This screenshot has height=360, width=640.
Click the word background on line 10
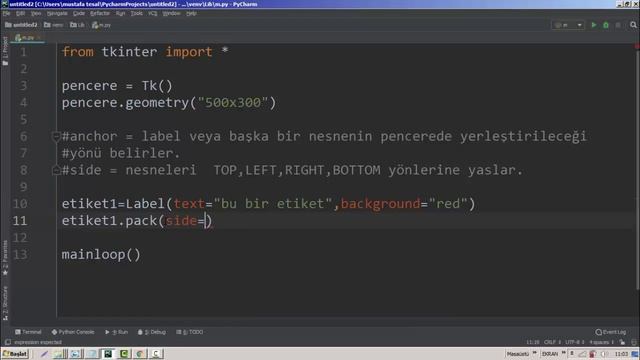[x=380, y=203]
